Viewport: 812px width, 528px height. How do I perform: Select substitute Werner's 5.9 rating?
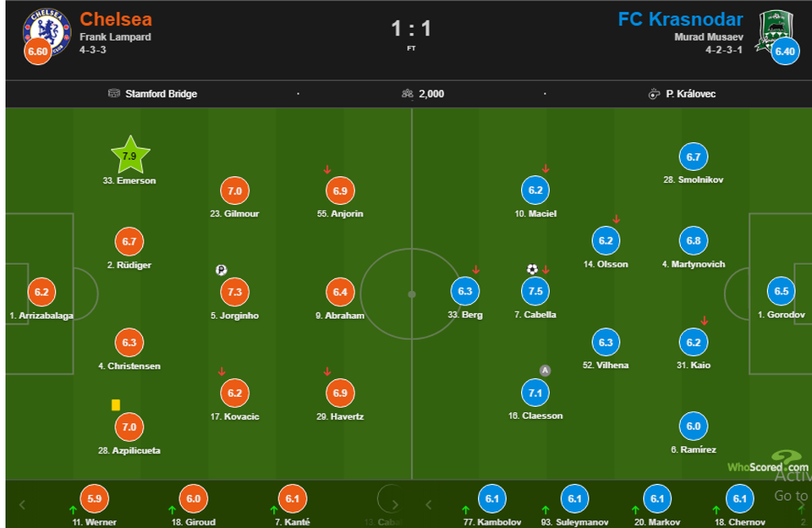point(94,498)
